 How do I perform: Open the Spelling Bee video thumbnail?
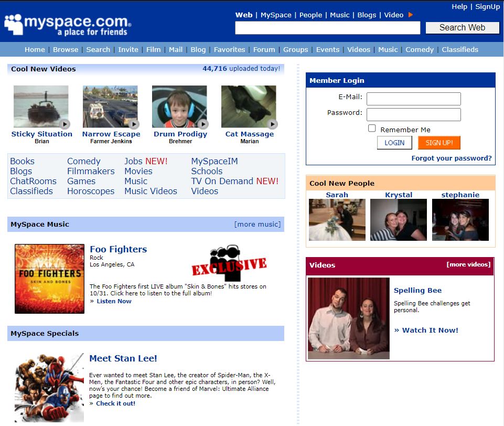pyautogui.click(x=348, y=317)
